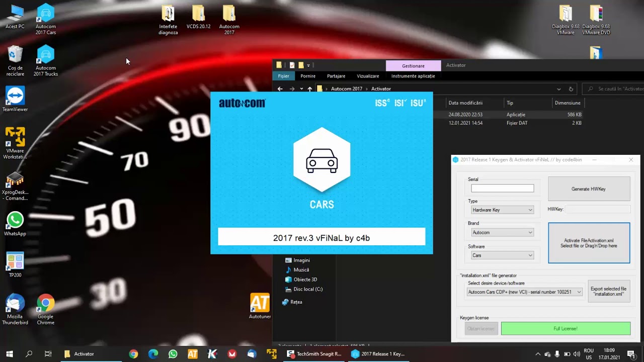Viewport: 644px width, 362px height.
Task: Open the Vizualizare ribbon tab
Action: click(x=368, y=76)
